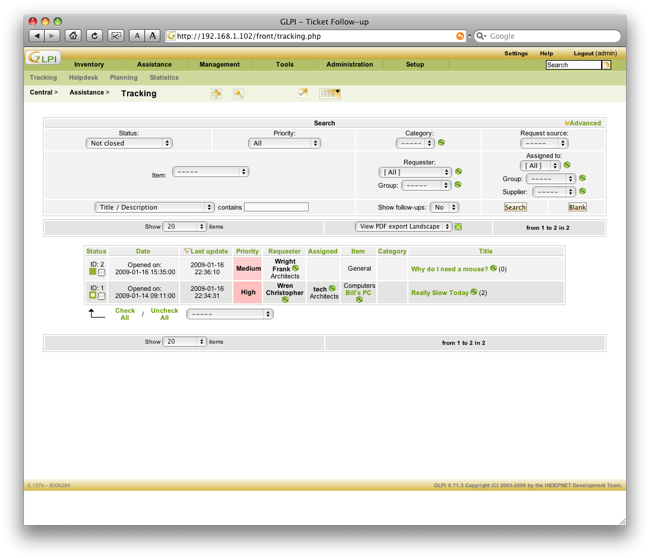Switch to the Helpdesk submenu tab

click(83, 78)
